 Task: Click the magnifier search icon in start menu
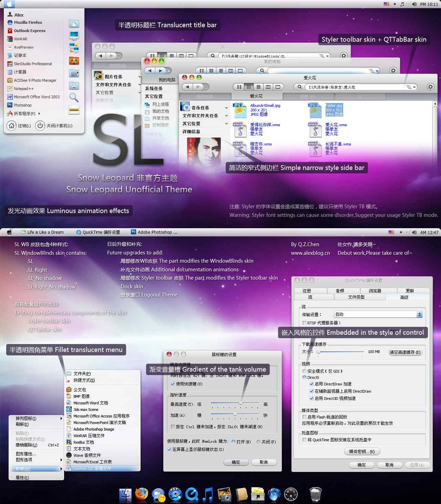pos(74,98)
